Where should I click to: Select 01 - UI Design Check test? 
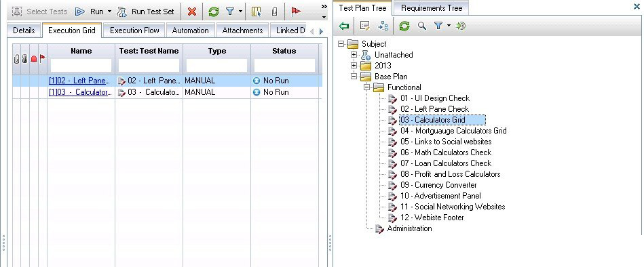click(x=435, y=98)
